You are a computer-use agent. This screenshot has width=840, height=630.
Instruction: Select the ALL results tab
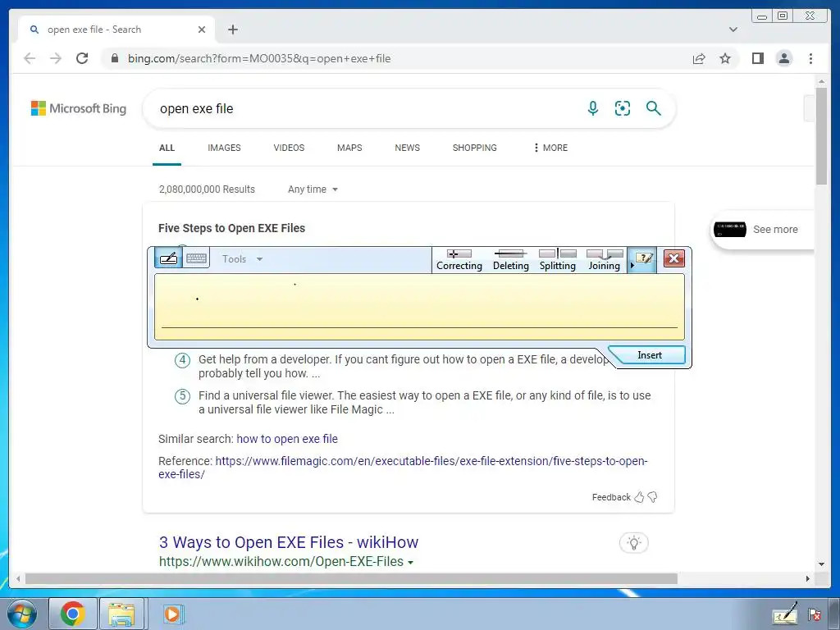click(167, 148)
